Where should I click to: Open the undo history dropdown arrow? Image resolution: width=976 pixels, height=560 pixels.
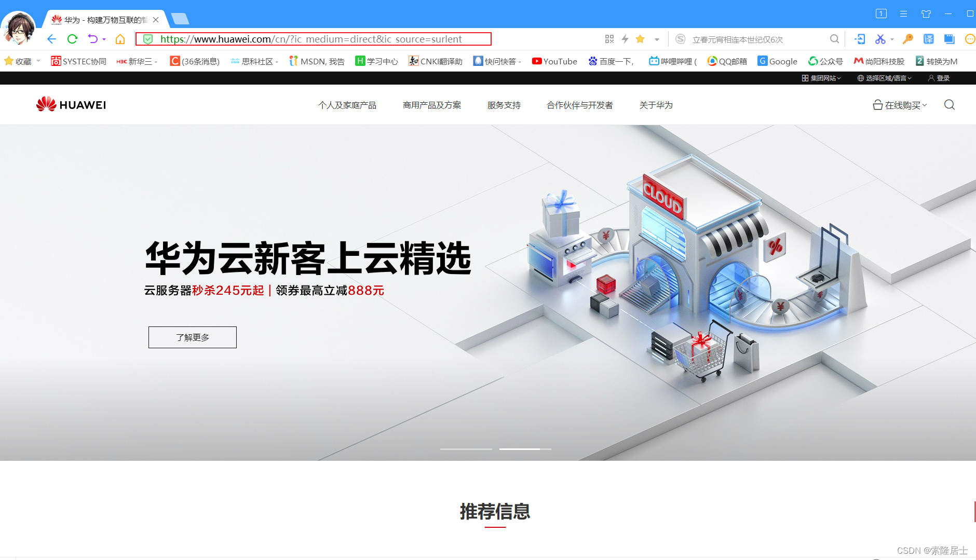coord(104,39)
